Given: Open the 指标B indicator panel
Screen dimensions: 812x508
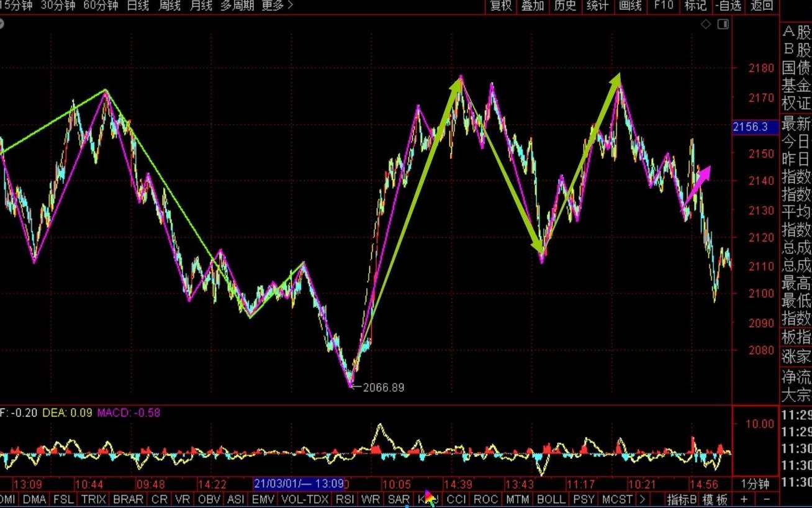Looking at the screenshot, I should tap(682, 499).
